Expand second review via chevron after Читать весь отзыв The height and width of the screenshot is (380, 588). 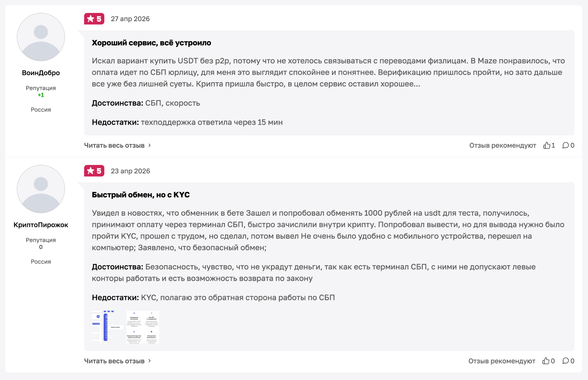pos(150,361)
